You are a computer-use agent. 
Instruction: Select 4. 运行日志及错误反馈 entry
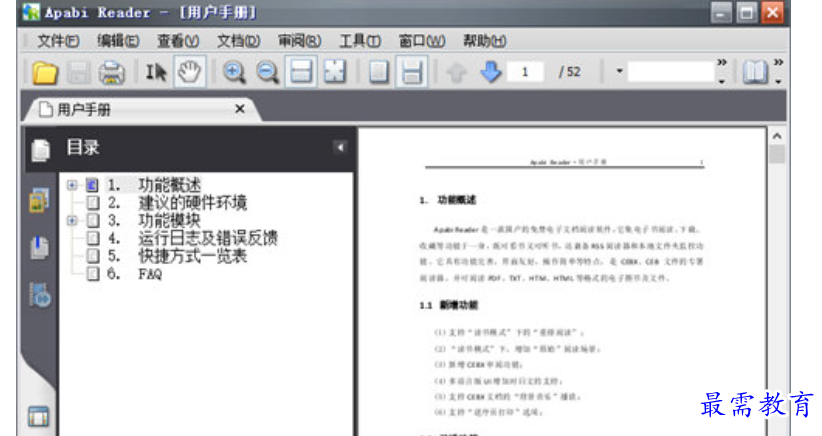[192, 238]
